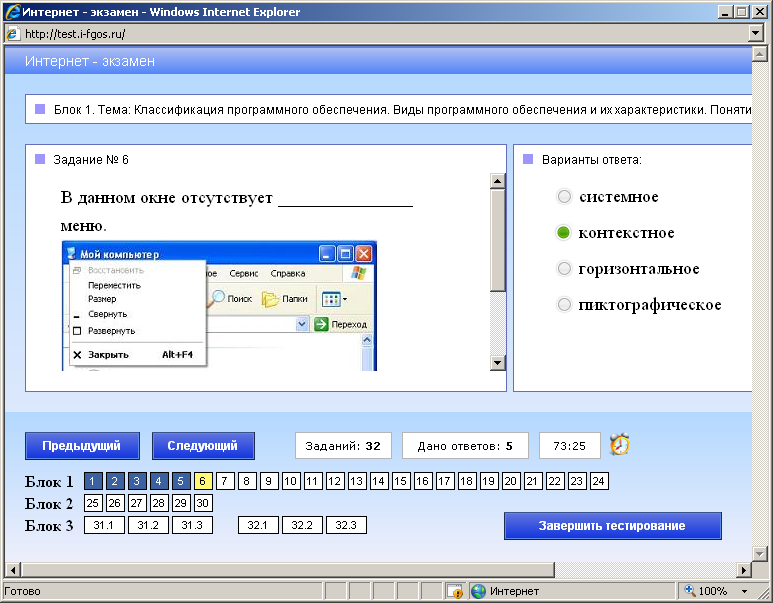Click the Следующий button
Screen dimensions: 773x603
203,446
